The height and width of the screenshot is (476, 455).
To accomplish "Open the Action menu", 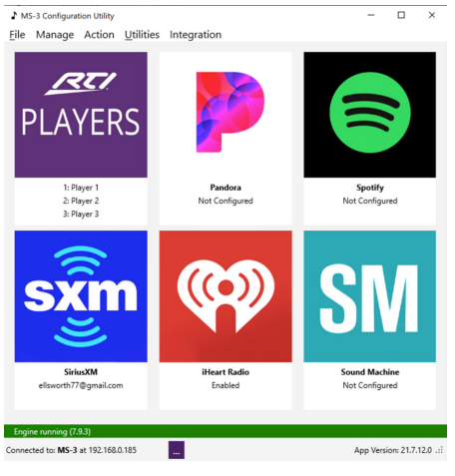I will pos(99,35).
